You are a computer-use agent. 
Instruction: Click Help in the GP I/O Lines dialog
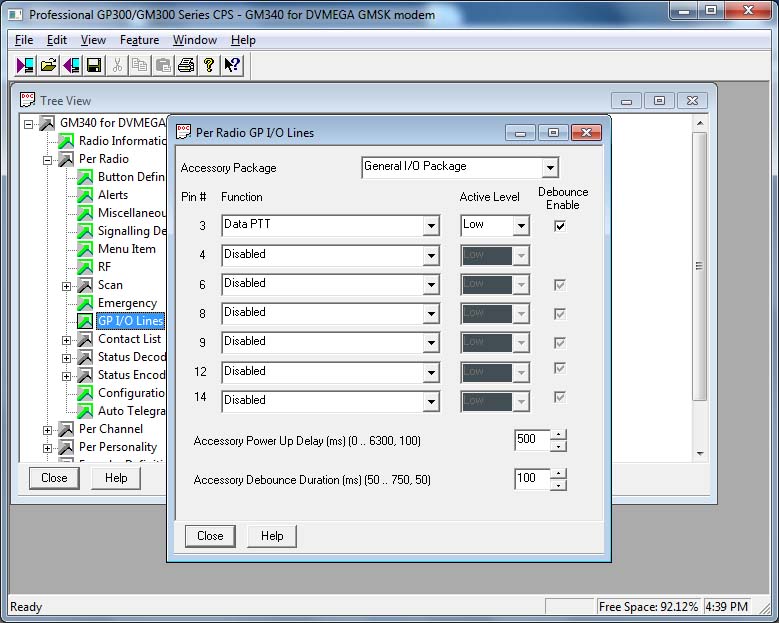272,536
